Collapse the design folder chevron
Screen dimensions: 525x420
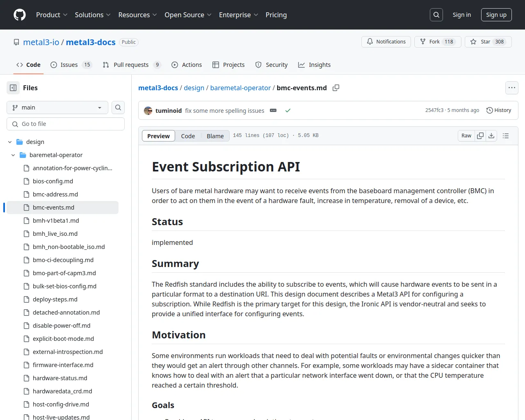pyautogui.click(x=10, y=142)
